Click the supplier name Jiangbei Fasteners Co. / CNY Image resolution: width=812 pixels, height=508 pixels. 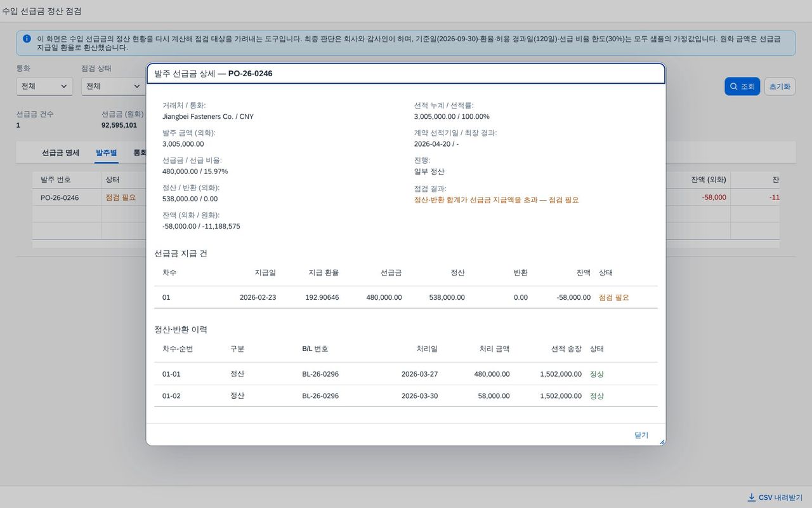[208, 116]
